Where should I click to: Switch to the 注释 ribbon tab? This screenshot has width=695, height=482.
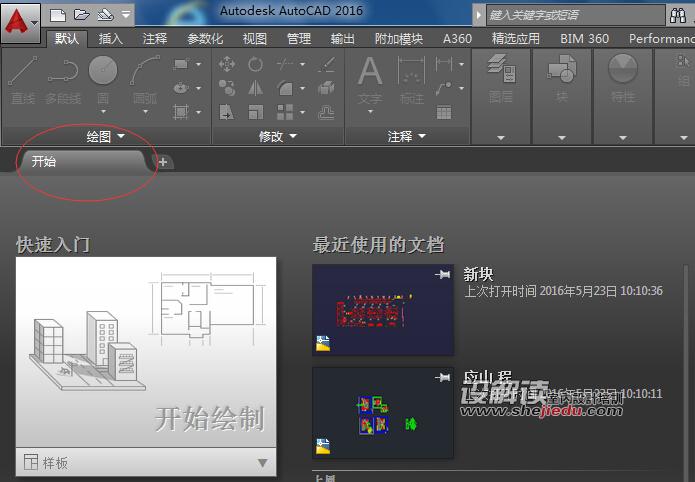point(155,39)
